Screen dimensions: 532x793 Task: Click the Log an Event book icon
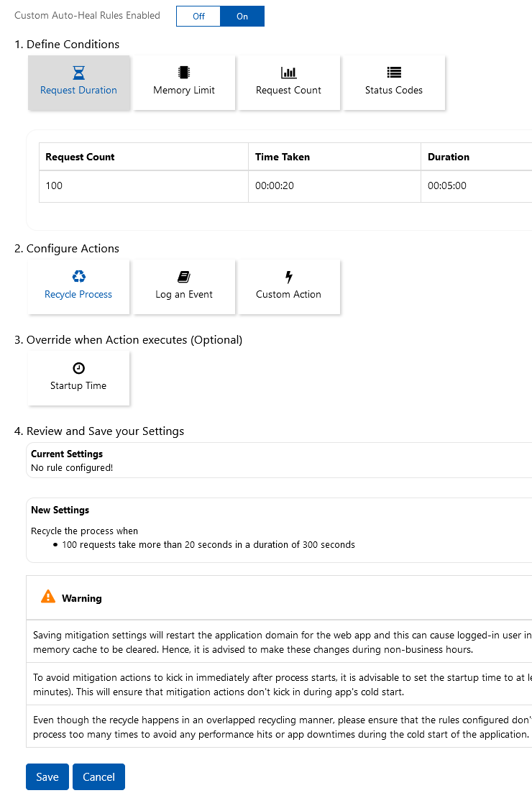pos(184,277)
